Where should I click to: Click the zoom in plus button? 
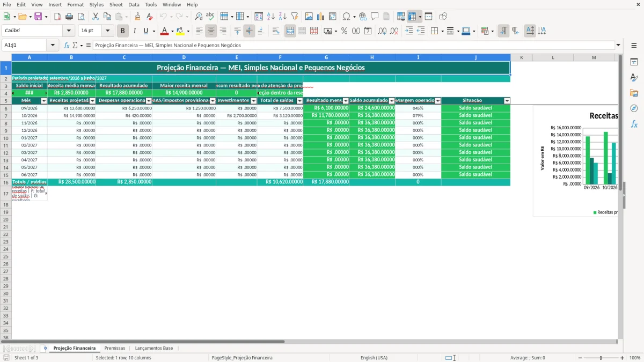pos(623,358)
